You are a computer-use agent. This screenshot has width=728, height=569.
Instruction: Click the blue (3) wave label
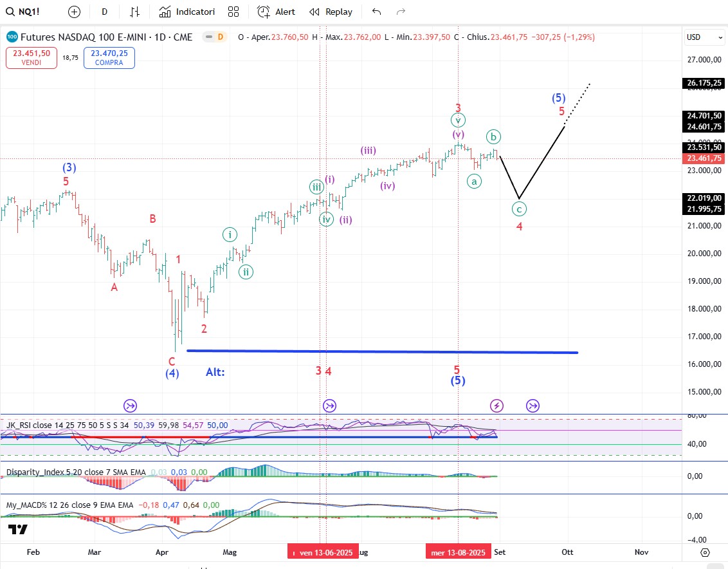click(x=69, y=167)
